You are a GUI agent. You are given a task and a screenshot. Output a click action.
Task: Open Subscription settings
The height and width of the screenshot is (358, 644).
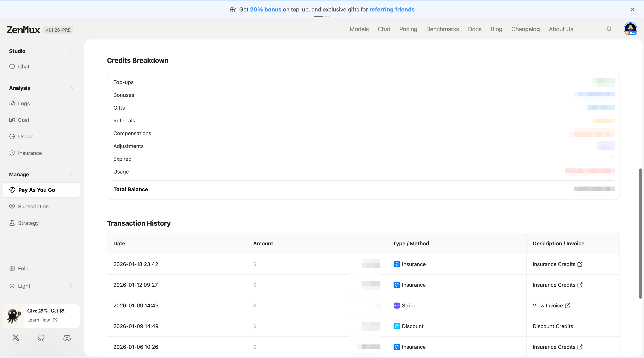[x=33, y=206]
